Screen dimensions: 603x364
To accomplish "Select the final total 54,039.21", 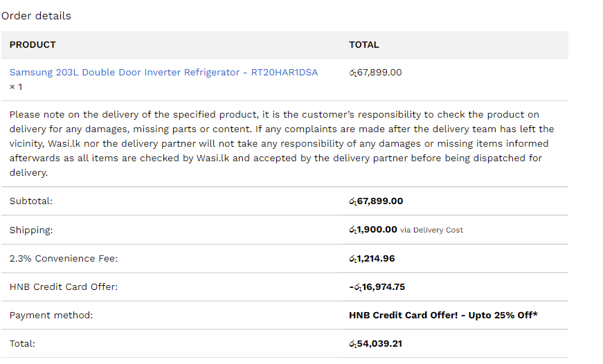I will [375, 344].
